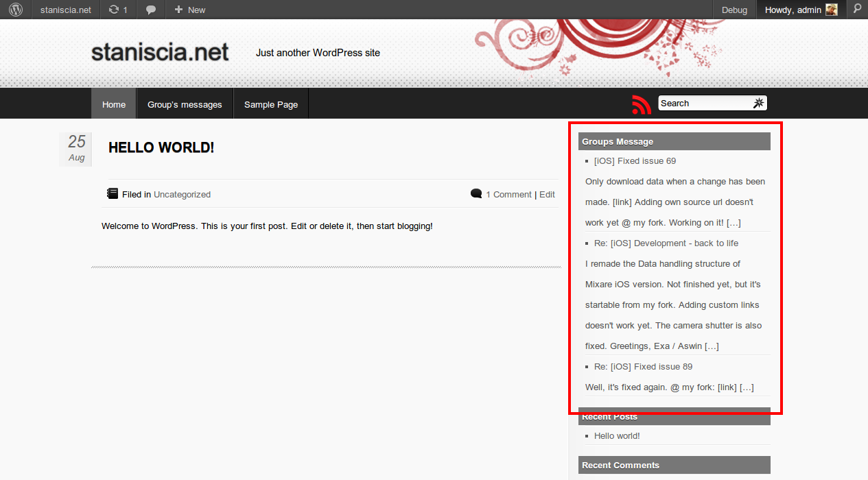868x480 pixels.
Task: Open the Howdy, admin account menu
Action: [x=801, y=10]
